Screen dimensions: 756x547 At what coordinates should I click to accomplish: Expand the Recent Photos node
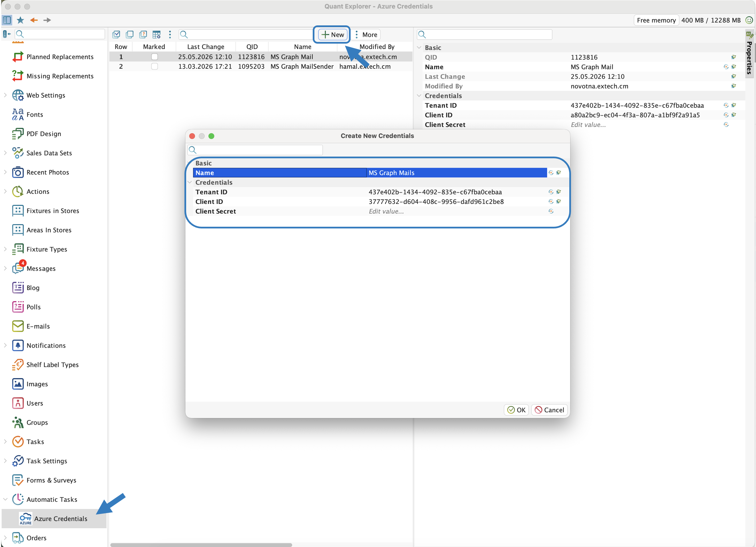[5, 173]
